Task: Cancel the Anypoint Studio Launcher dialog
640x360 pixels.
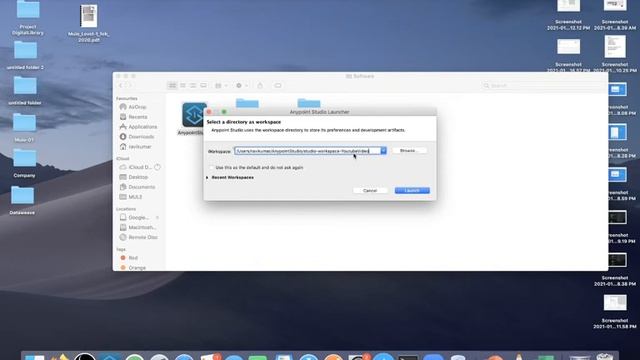Action: 370,191
